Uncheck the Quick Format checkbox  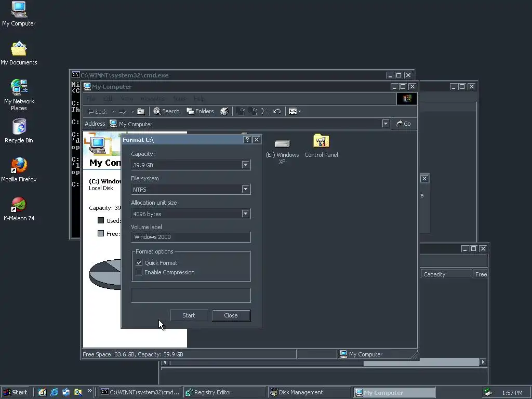point(139,262)
